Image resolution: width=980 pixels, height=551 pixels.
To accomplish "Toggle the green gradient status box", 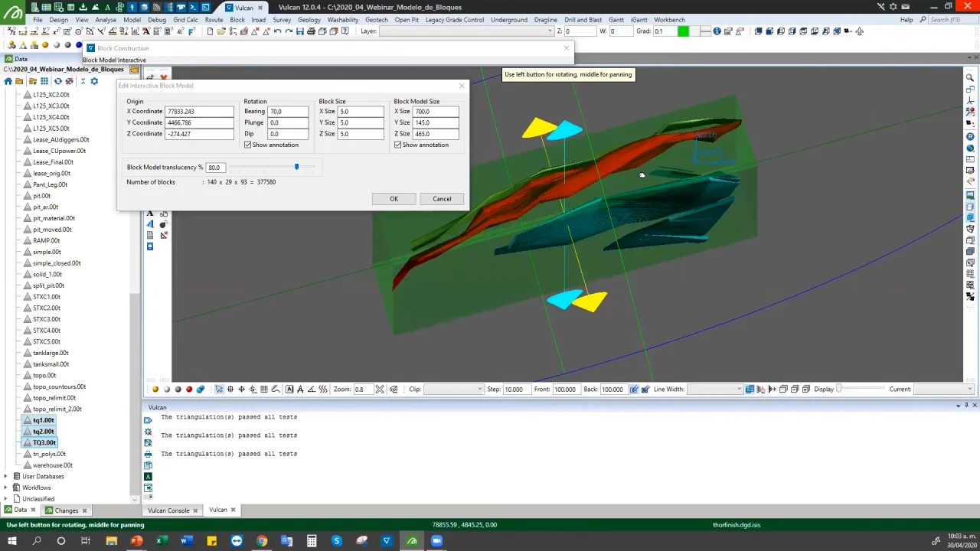I will click(x=683, y=31).
